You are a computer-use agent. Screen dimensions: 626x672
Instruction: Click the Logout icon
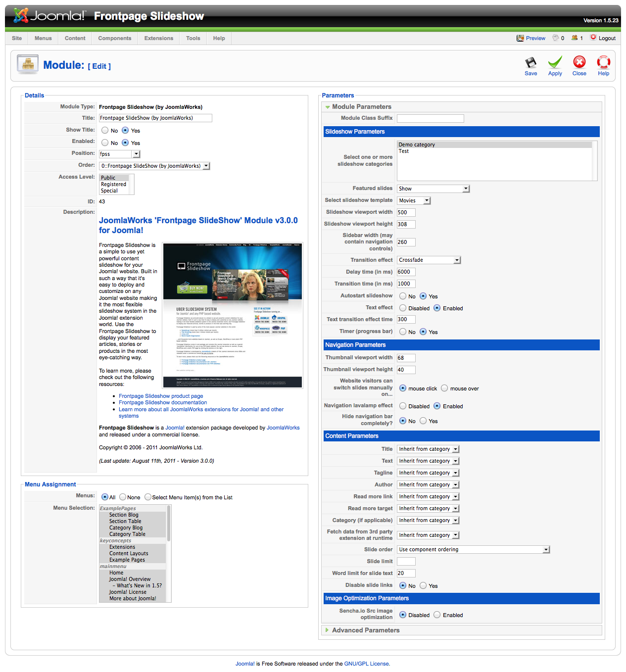[593, 38]
